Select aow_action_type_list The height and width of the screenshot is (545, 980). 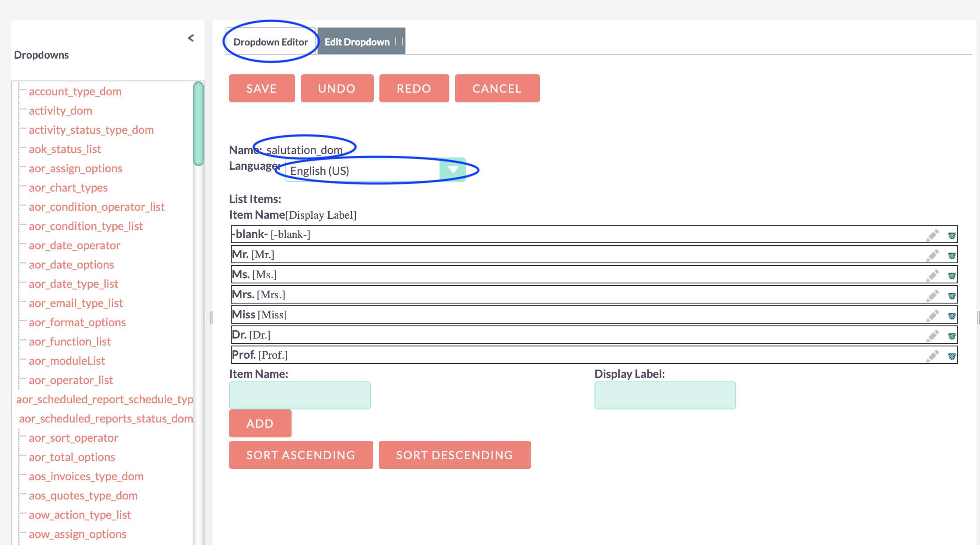click(80, 515)
